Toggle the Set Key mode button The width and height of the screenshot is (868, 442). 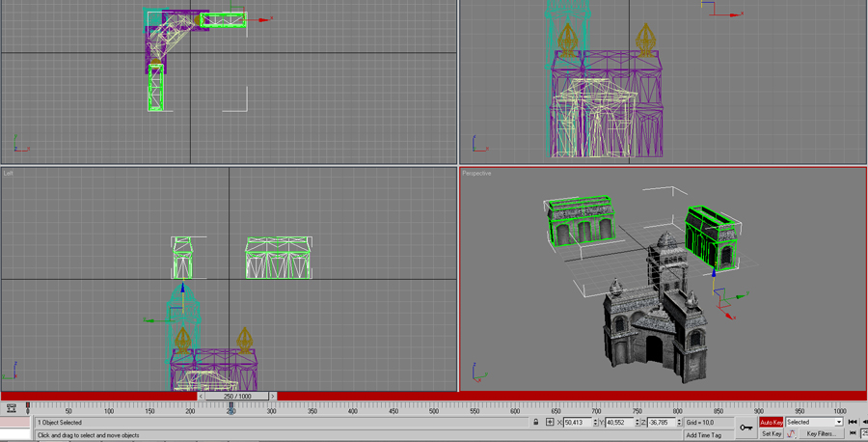pyautogui.click(x=771, y=434)
